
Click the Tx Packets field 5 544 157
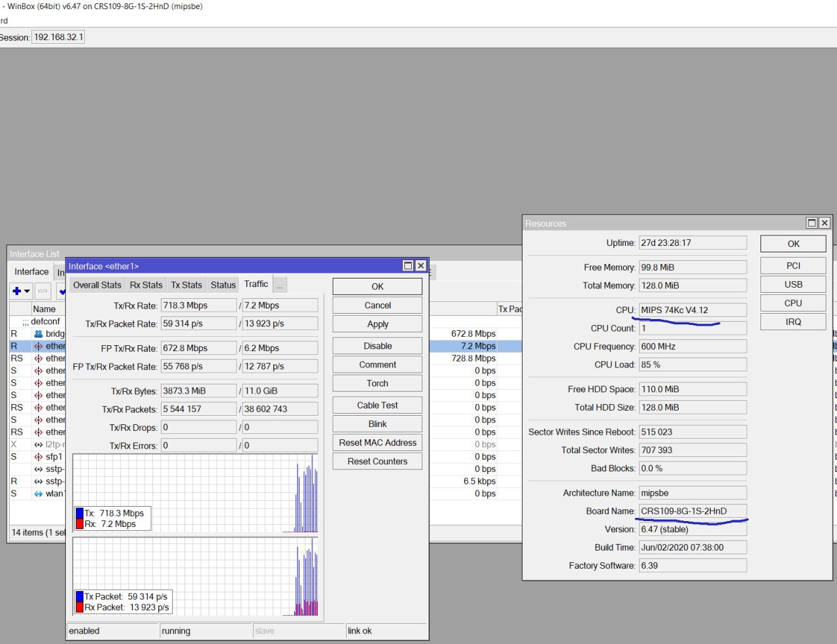[199, 409]
